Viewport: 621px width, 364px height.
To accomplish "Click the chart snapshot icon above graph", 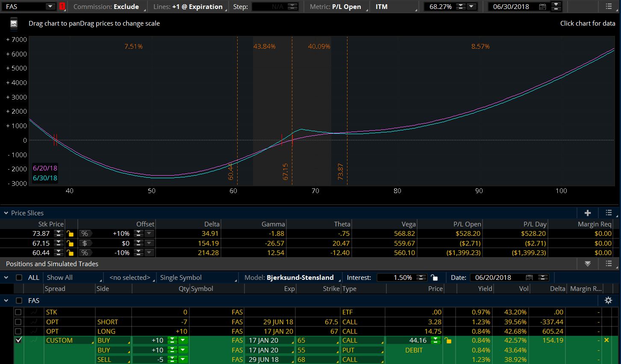I will (x=14, y=23).
